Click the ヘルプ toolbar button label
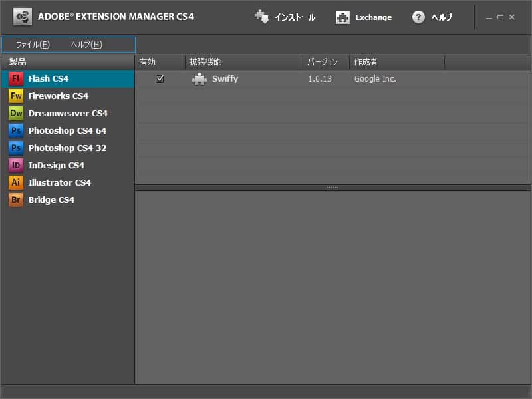The height and width of the screenshot is (399, 532). click(x=442, y=17)
